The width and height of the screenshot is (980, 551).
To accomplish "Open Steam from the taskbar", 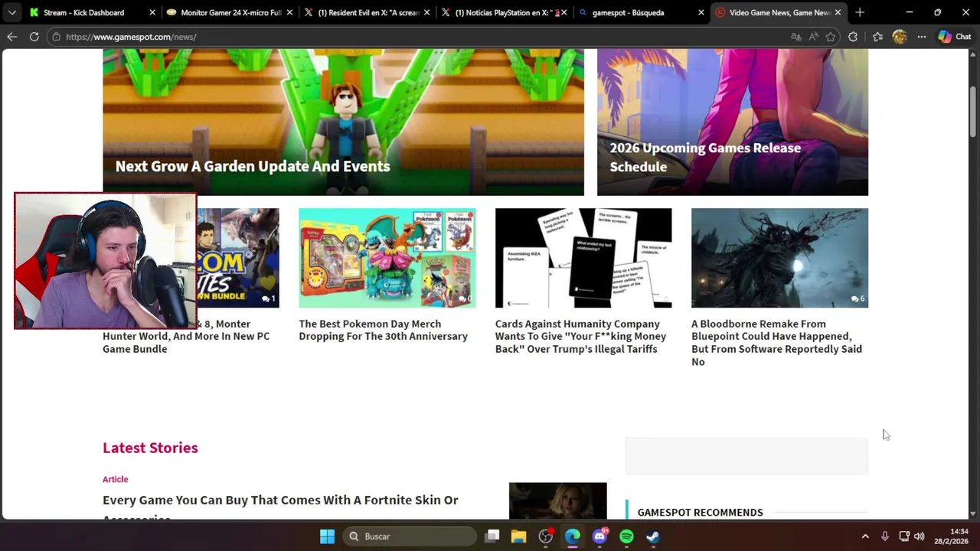I will coord(653,536).
